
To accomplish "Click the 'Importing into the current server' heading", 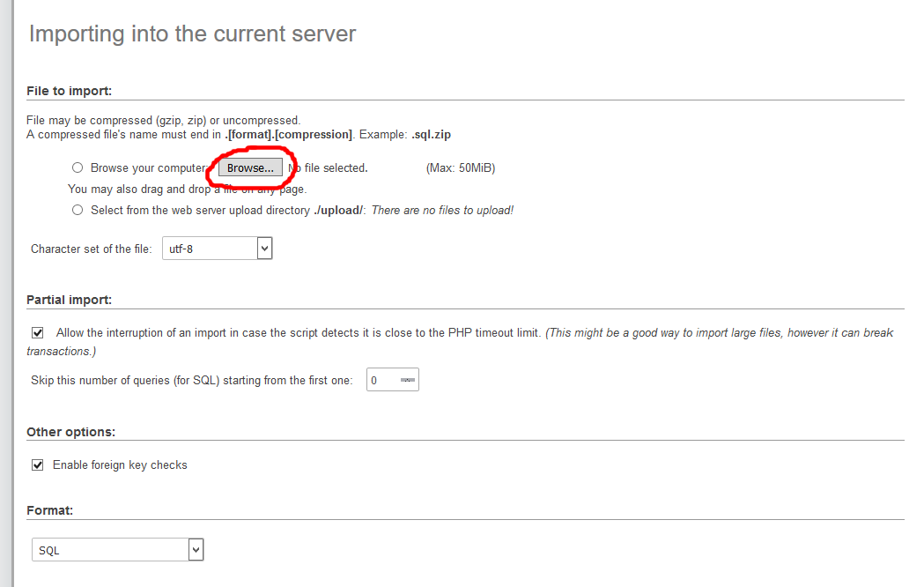I will [192, 34].
